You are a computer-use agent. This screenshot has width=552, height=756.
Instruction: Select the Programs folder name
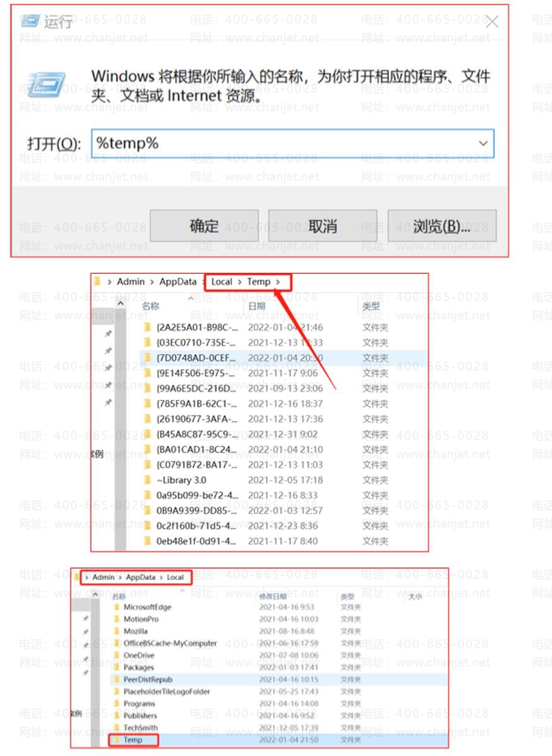tap(139, 704)
